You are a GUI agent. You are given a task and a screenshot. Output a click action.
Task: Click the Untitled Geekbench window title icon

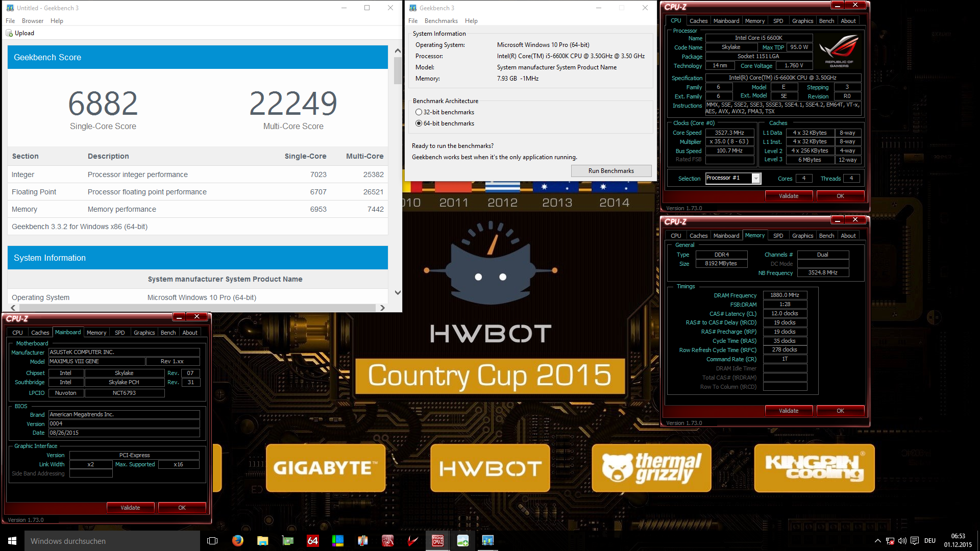tap(10, 8)
